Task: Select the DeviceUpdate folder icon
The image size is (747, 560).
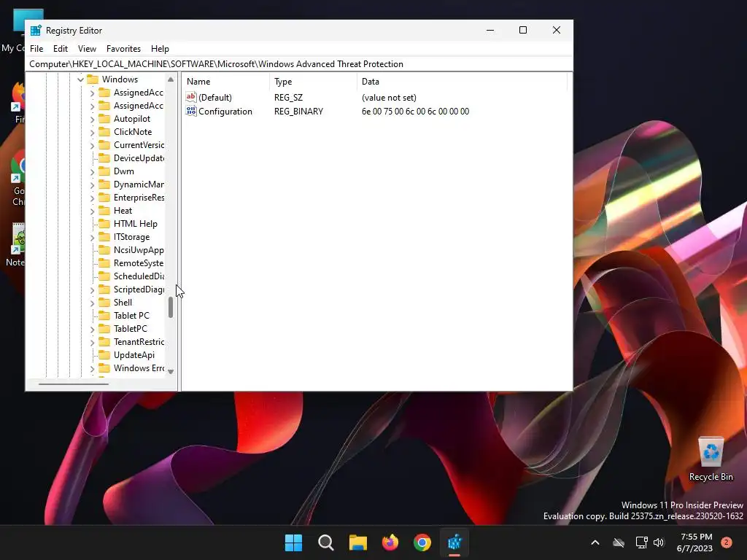Action: pyautogui.click(x=104, y=157)
